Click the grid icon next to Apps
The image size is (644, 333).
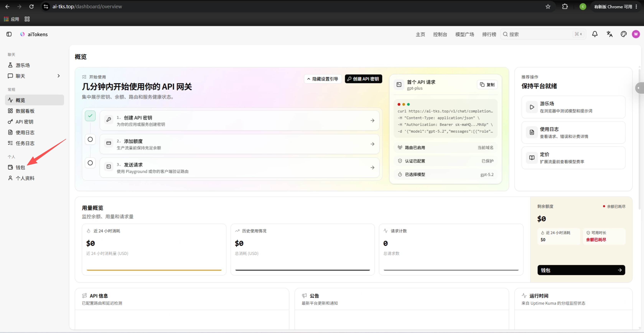tap(27, 19)
